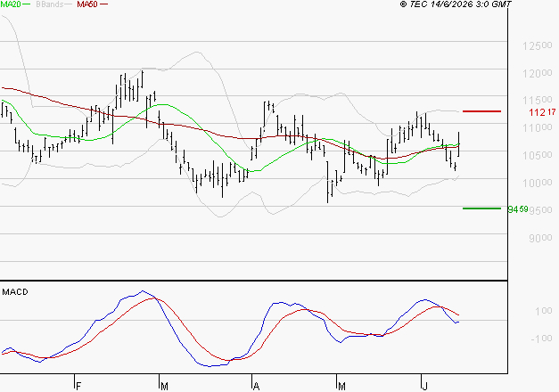
Task: Click the A month marker on time axis
Action: pos(256,386)
